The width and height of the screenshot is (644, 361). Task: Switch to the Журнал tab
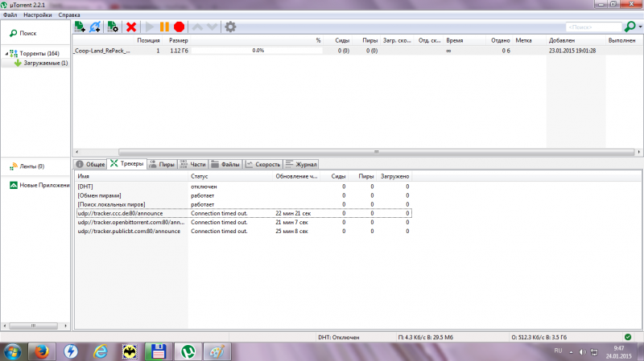pyautogui.click(x=301, y=164)
